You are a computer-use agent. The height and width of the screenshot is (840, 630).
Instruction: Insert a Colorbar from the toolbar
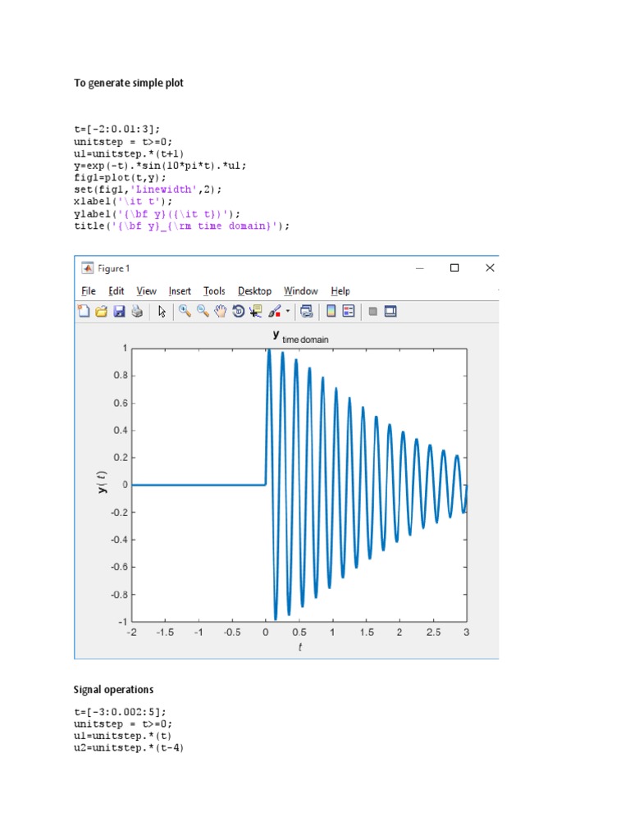coord(331,311)
